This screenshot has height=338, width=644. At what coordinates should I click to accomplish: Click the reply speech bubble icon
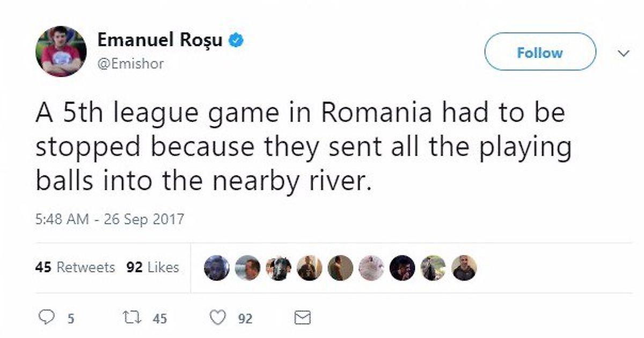48,318
